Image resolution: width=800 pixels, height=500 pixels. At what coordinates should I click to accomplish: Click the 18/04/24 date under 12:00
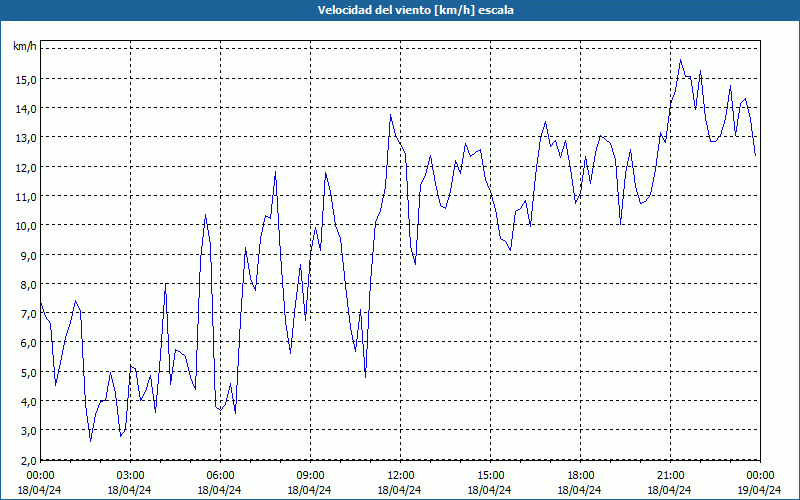(x=399, y=490)
